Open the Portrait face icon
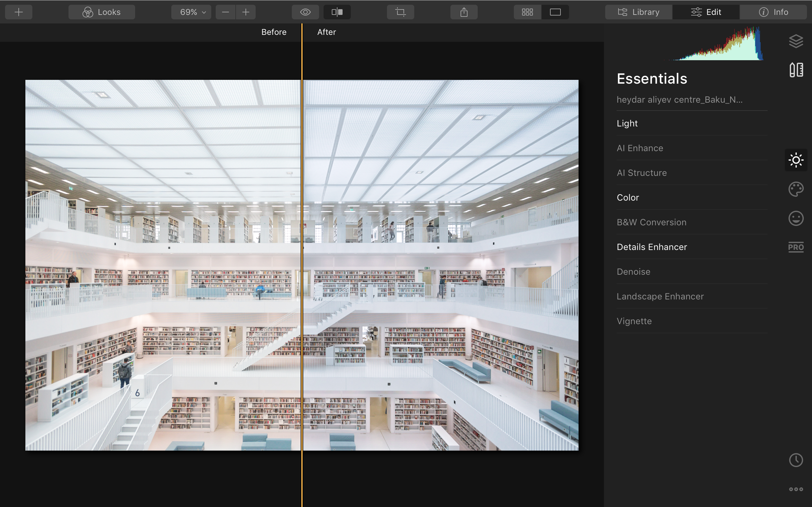812x507 pixels. pos(796,218)
